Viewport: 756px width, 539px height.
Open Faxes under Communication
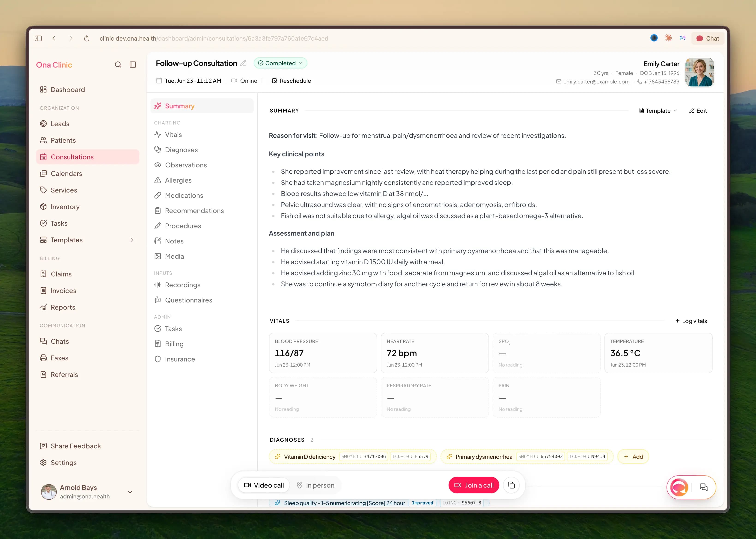coord(88,358)
